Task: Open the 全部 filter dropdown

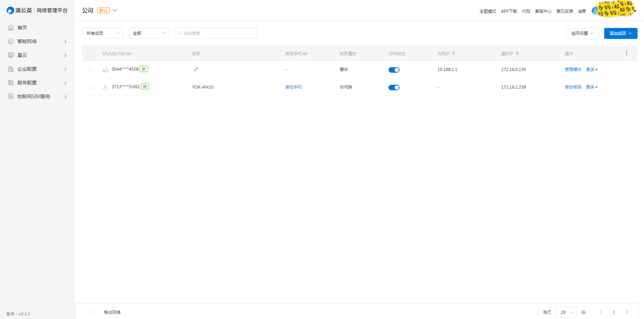Action: (149, 33)
